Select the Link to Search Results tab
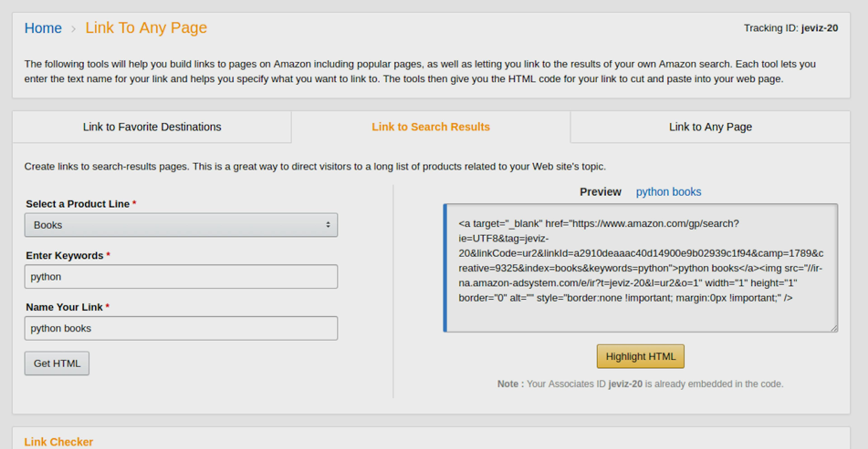This screenshot has width=868, height=449. (431, 127)
